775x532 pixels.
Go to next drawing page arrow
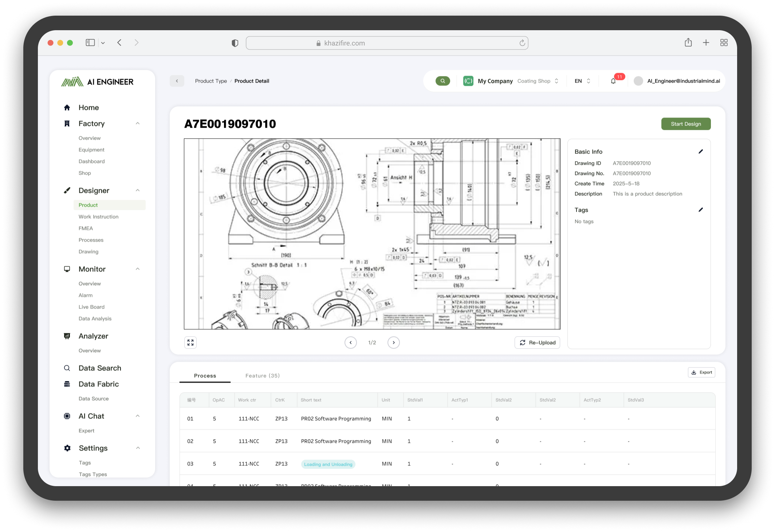click(393, 342)
